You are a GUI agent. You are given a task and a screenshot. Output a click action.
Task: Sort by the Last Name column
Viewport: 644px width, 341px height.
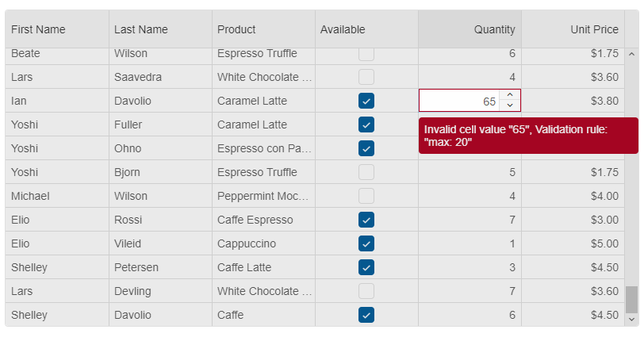[141, 29]
